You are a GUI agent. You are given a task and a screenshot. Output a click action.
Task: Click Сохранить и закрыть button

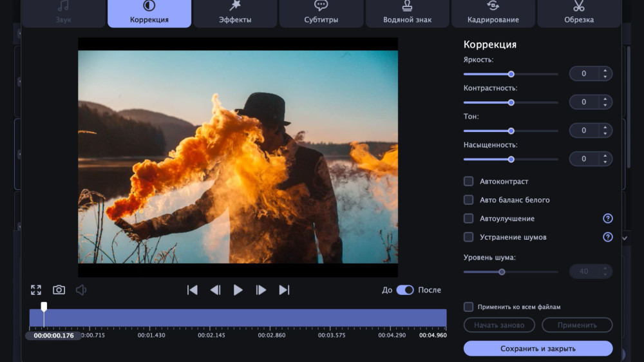538,348
